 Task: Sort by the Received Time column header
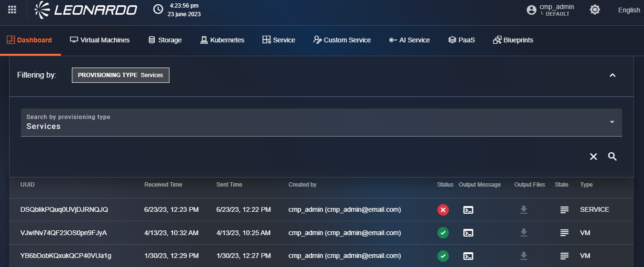point(163,185)
